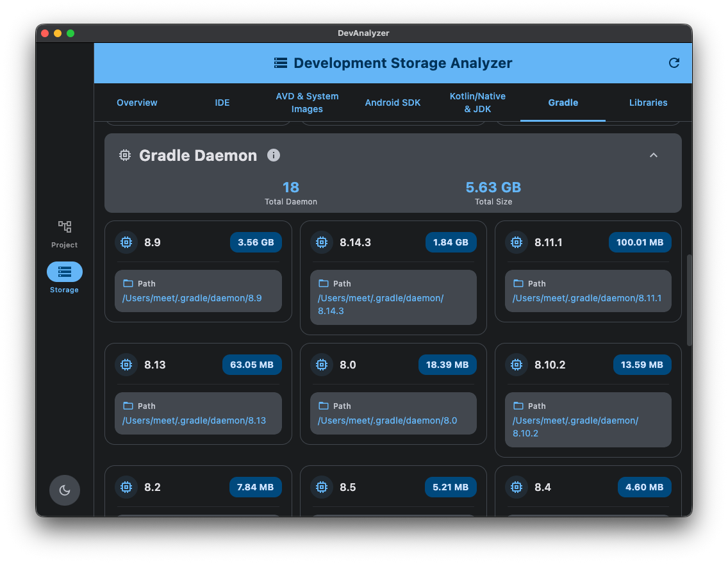Click the 13.59 MB size badge
The width and height of the screenshot is (728, 564).
click(642, 365)
